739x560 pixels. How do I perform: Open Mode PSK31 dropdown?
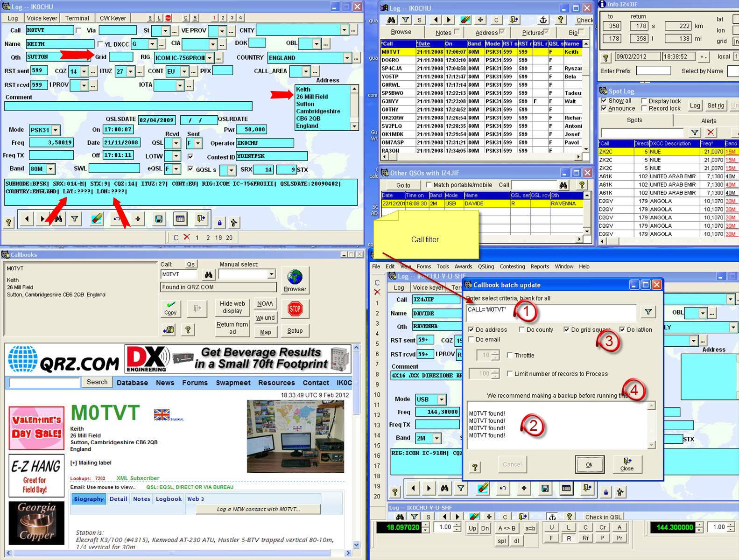(56, 130)
